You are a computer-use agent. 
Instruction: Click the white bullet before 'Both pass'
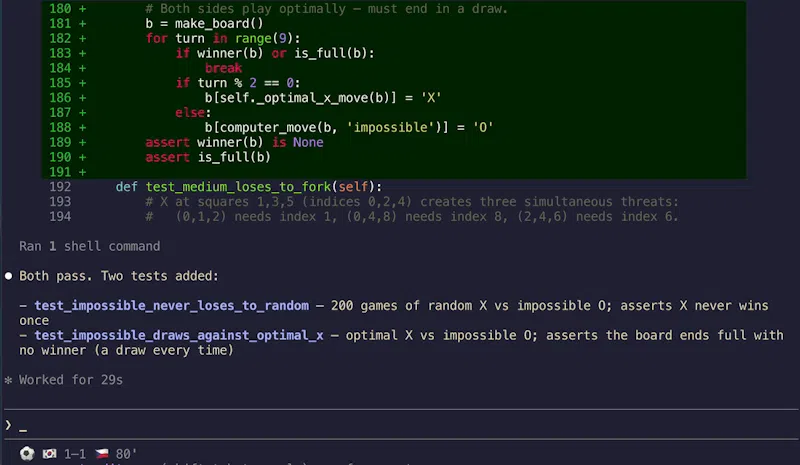[x=8, y=276]
